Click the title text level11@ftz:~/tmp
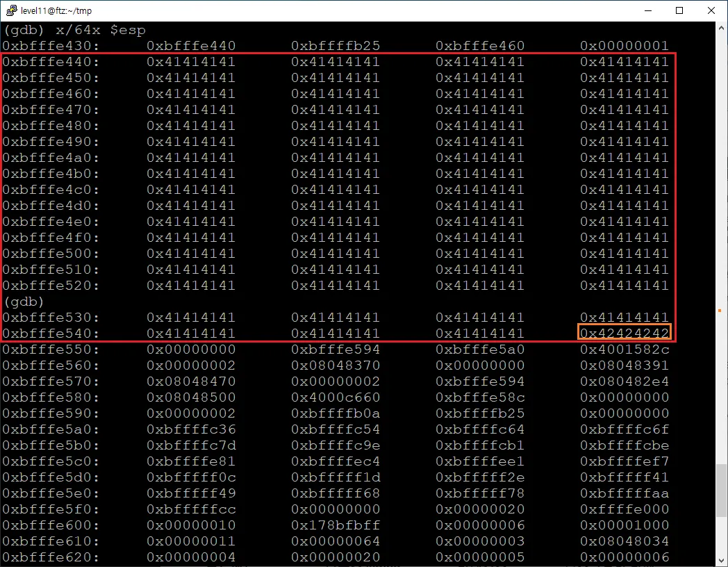 [x=56, y=10]
